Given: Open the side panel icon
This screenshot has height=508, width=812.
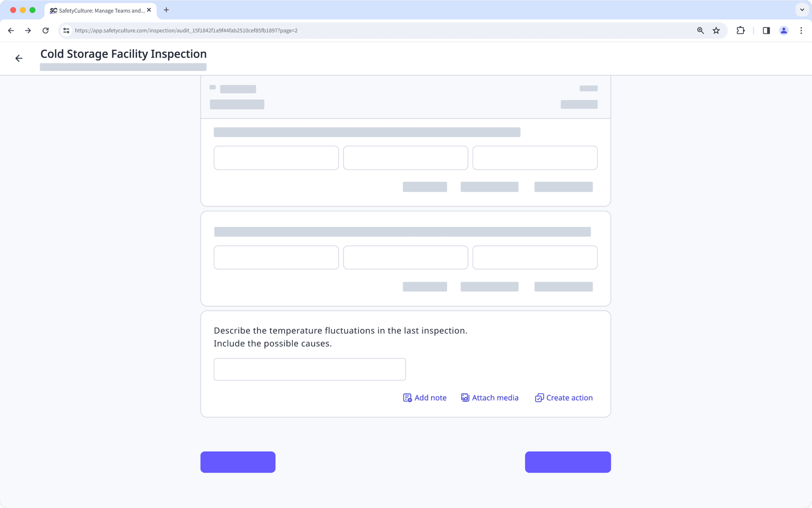Looking at the screenshot, I should pyautogui.click(x=766, y=30).
